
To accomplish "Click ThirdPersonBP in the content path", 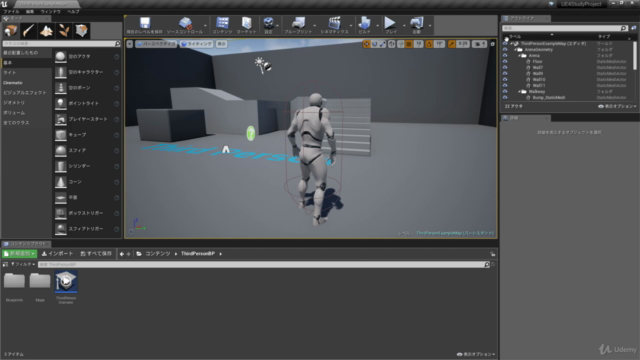I will coord(198,254).
